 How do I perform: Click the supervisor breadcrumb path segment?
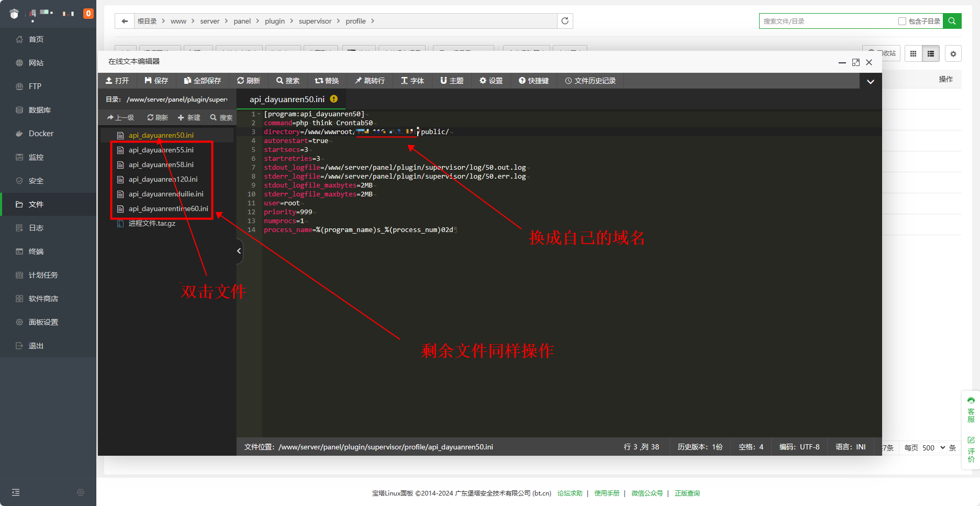click(315, 21)
